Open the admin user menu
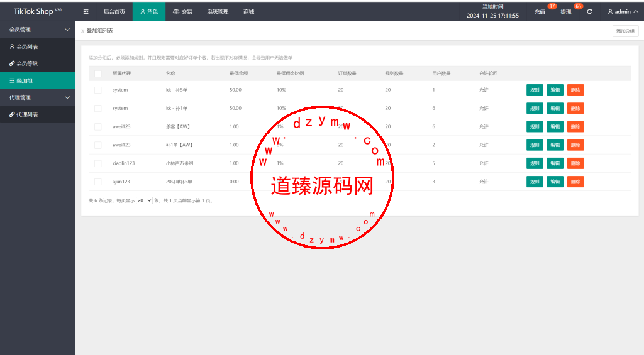This screenshot has width=644, height=355. 623,11
